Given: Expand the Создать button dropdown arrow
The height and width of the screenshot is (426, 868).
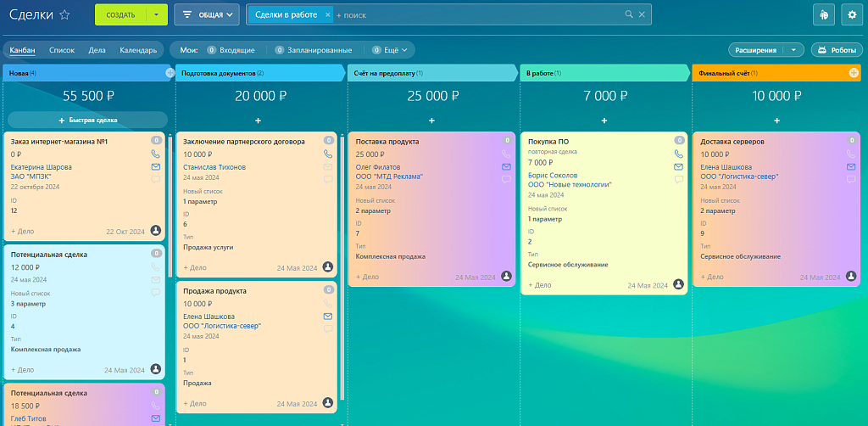Looking at the screenshot, I should coord(157,14).
